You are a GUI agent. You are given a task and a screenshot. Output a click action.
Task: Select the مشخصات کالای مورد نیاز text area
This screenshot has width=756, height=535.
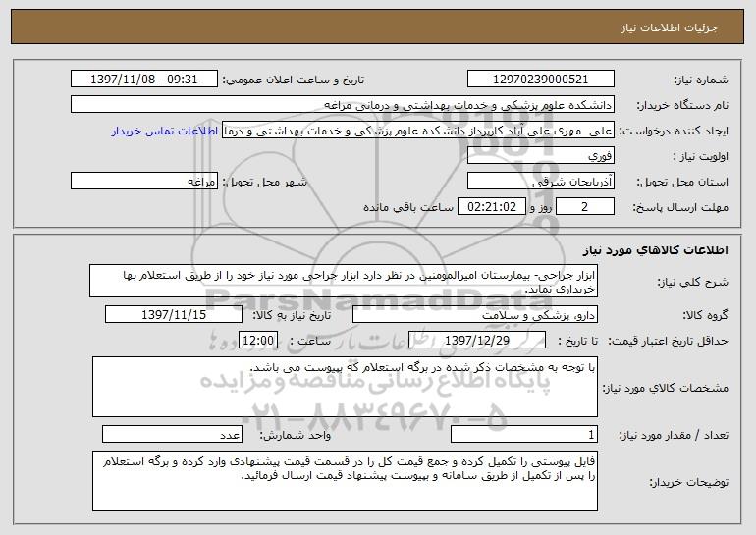(345, 387)
